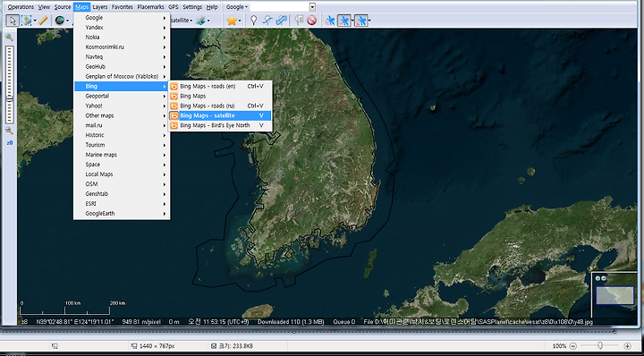Open the Layers menu

[100, 7]
